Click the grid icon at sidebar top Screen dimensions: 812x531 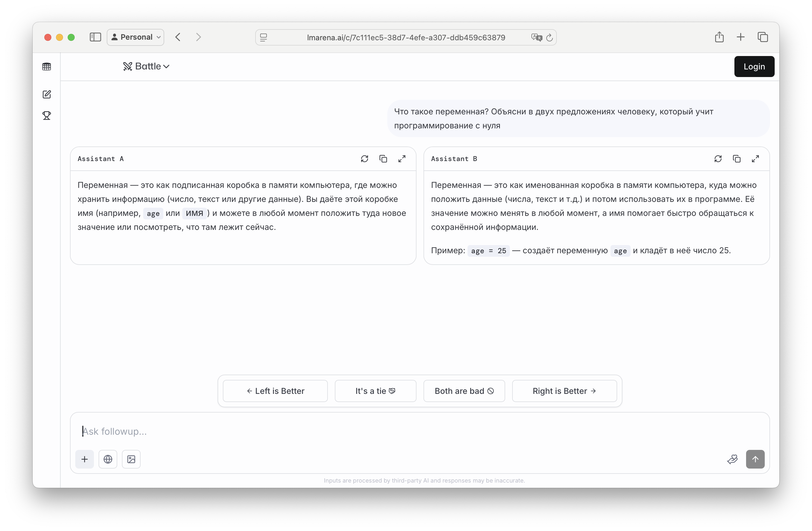click(x=47, y=67)
